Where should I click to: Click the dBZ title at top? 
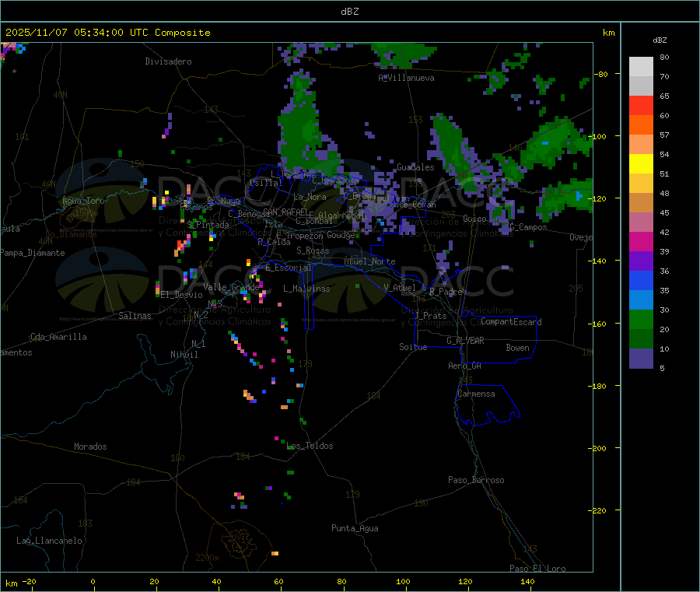[349, 12]
